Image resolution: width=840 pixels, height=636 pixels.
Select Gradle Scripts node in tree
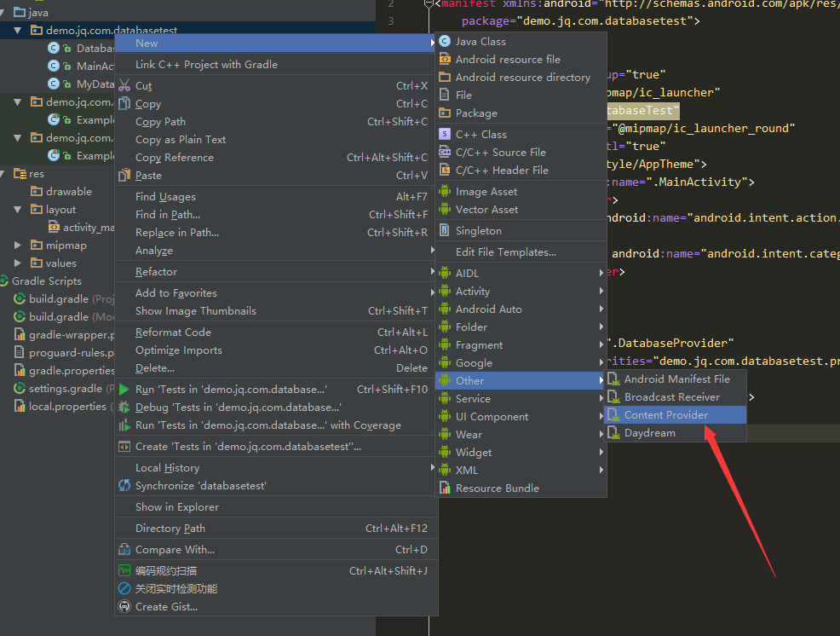click(x=47, y=281)
